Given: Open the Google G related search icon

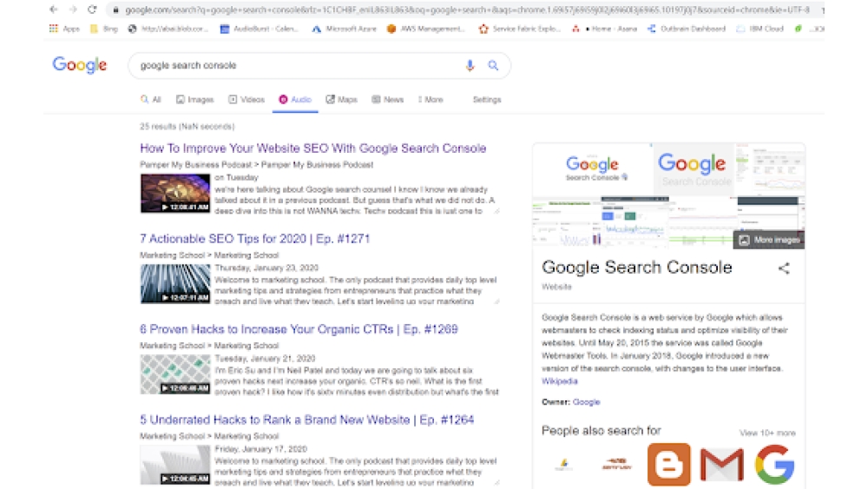Looking at the screenshot, I should point(774,464).
